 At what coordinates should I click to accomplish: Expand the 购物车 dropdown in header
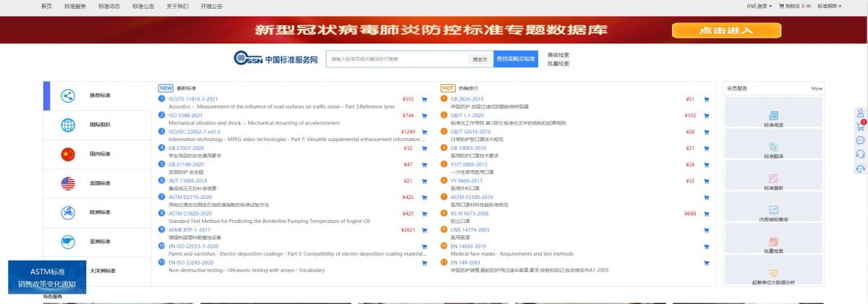[x=795, y=6]
